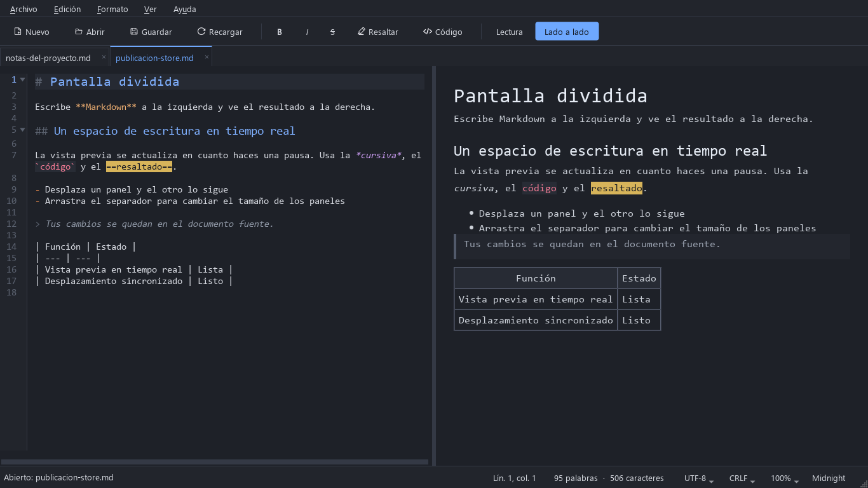The height and width of the screenshot is (488, 868).
Task: Switch to Lectura reading mode
Action: [510, 32]
